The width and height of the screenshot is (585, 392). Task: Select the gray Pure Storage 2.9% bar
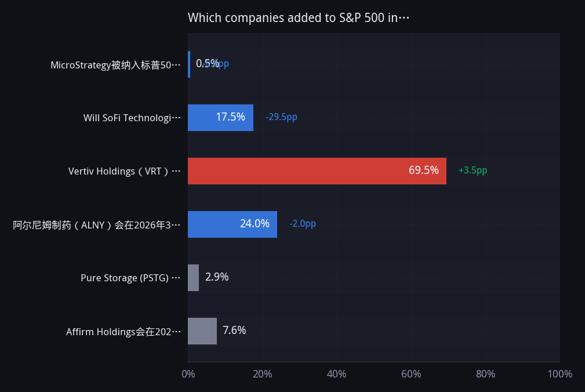[x=193, y=278]
